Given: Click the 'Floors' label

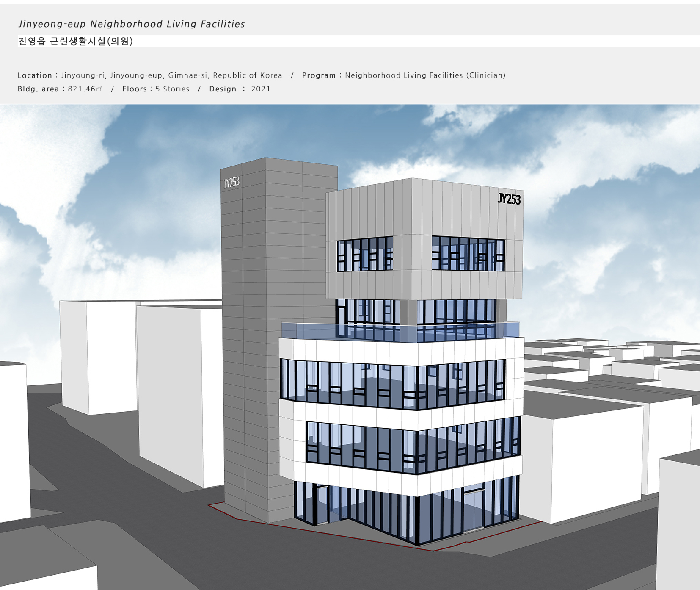Looking at the screenshot, I should 135,89.
